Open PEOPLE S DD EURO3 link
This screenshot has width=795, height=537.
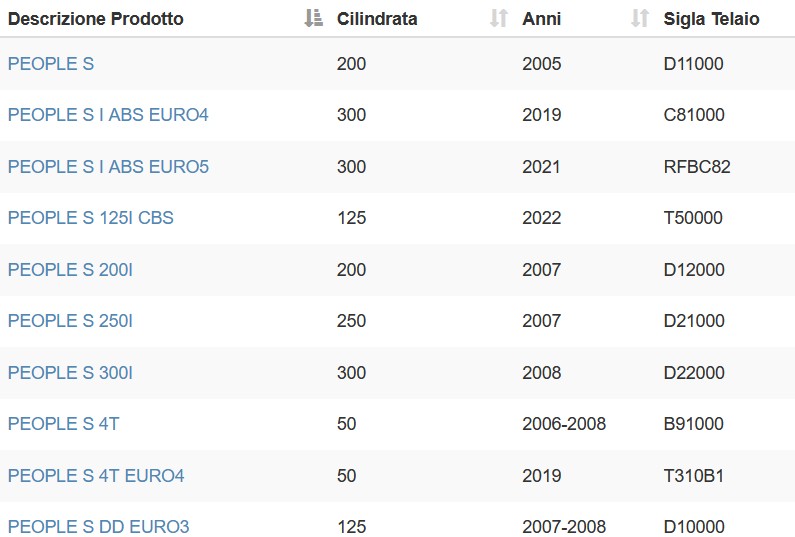click(98, 527)
